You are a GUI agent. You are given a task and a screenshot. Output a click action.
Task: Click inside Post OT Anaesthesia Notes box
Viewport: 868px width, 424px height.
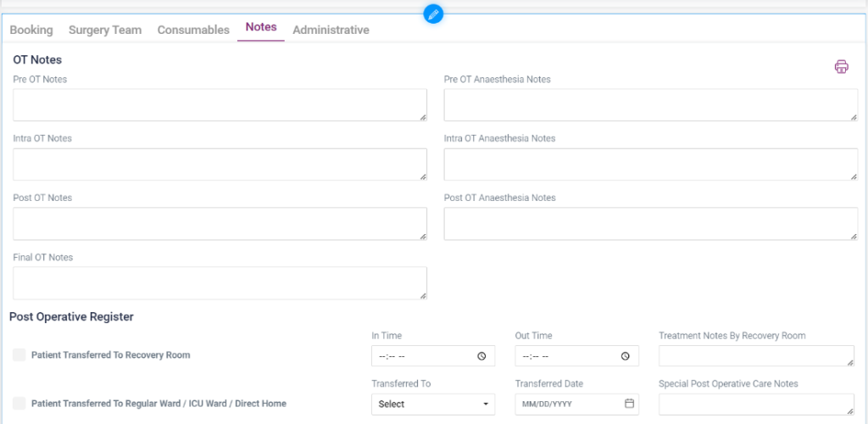coord(650,224)
